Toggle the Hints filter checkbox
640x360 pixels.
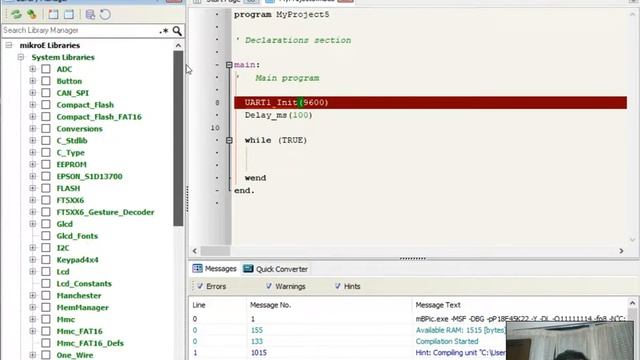point(338,286)
